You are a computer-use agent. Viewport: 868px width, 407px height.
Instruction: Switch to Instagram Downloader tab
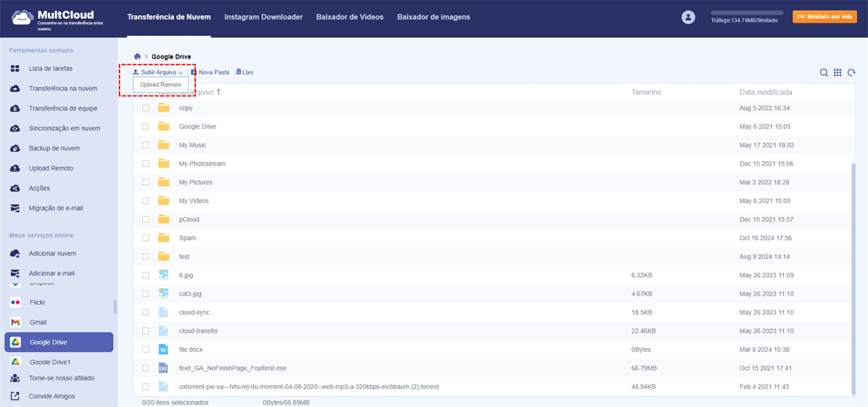tap(263, 17)
